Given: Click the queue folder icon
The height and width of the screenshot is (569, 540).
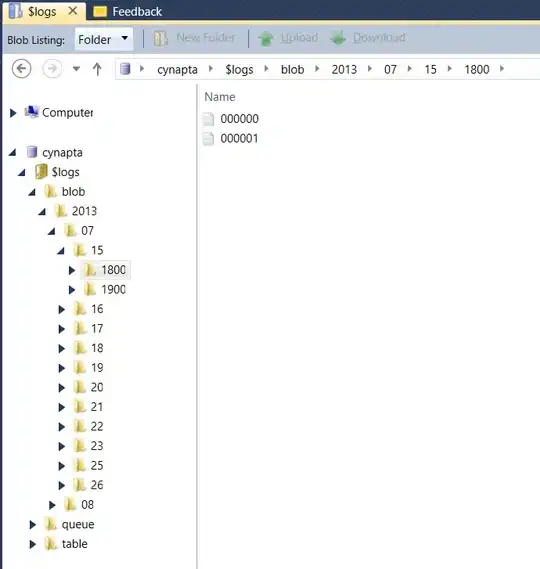Looking at the screenshot, I should (51, 524).
